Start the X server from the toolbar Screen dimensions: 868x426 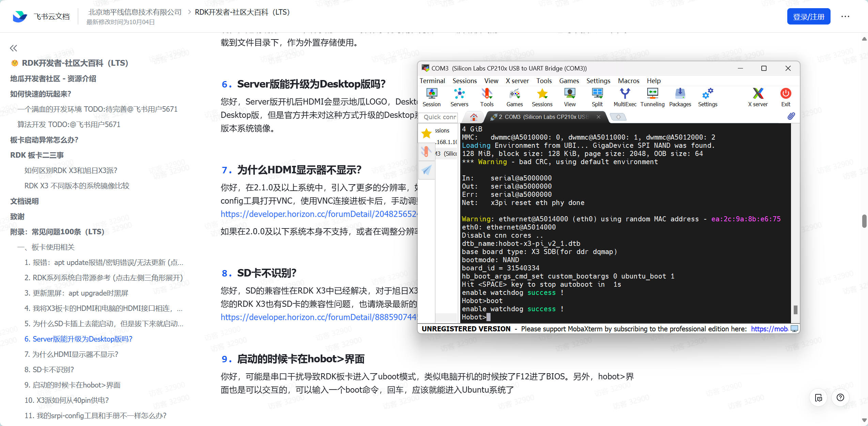tap(758, 97)
